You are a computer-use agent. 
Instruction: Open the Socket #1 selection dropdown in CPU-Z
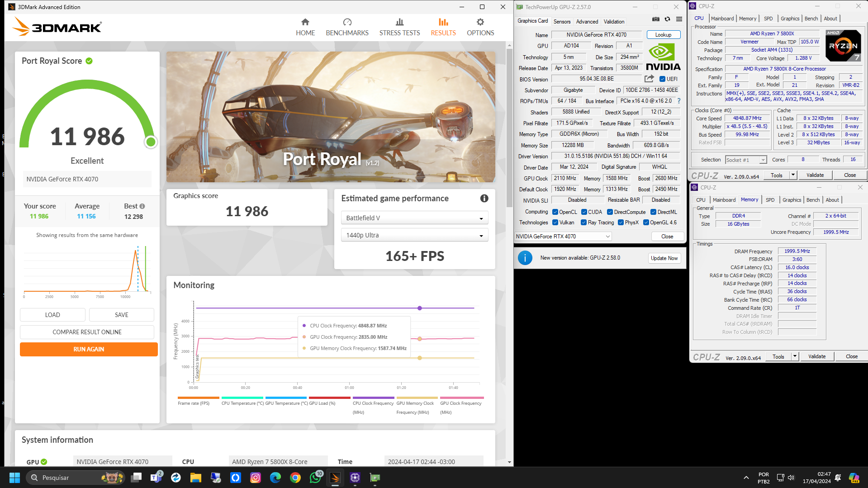click(746, 160)
